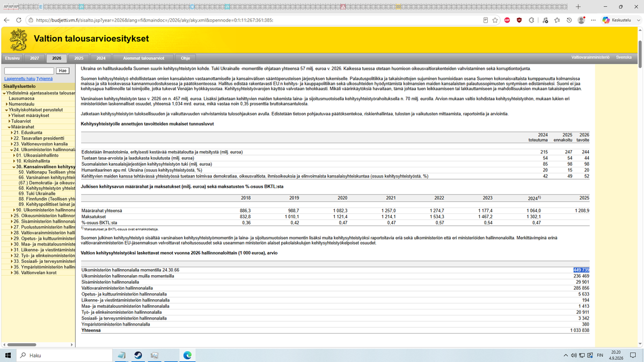This screenshot has width=644, height=362.
Task: Expand 22. Tasavallan presidentti node
Action: point(12,138)
